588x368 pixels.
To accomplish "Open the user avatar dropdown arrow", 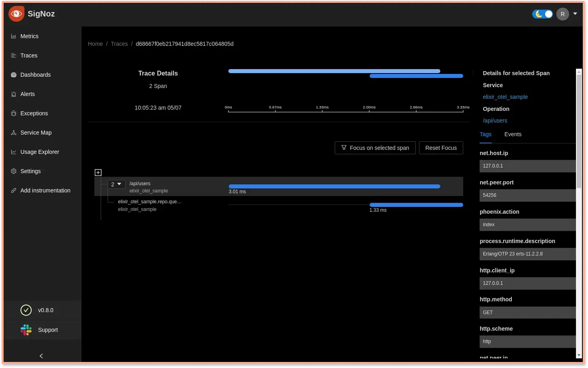I will (575, 14).
